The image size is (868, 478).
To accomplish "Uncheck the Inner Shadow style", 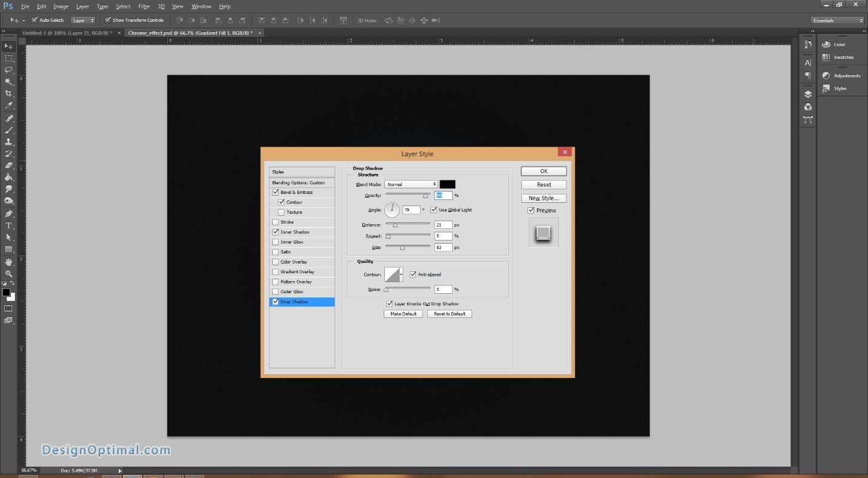I will tap(276, 232).
